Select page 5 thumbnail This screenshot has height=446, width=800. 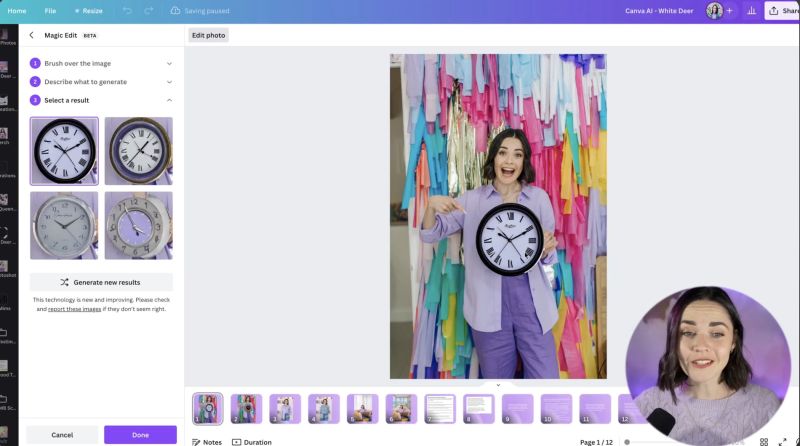coord(363,409)
